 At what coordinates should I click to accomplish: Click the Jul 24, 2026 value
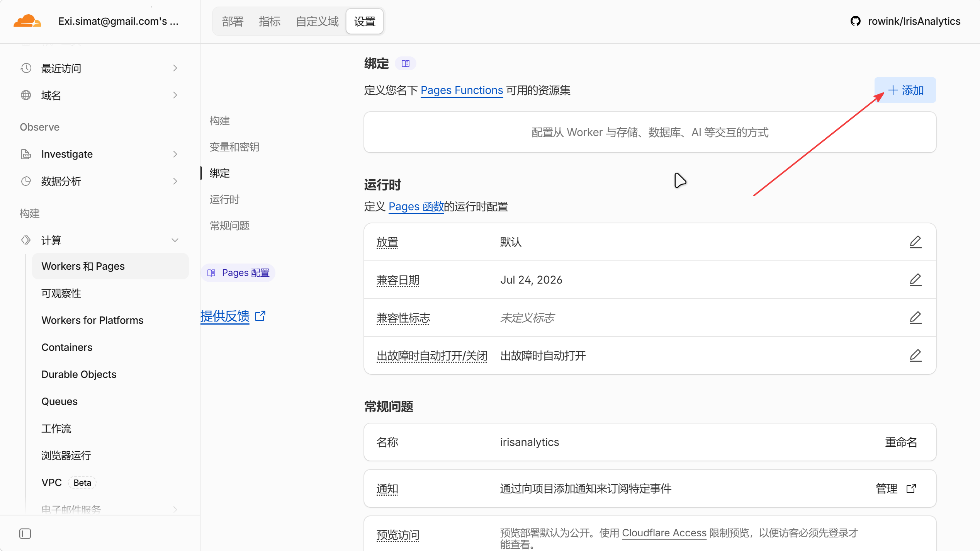[x=531, y=280]
